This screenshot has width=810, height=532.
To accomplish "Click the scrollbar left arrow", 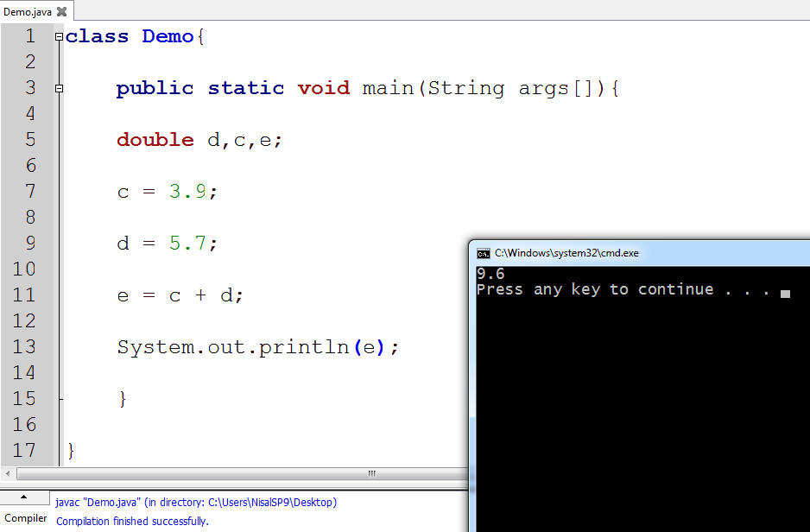I will [x=6, y=473].
